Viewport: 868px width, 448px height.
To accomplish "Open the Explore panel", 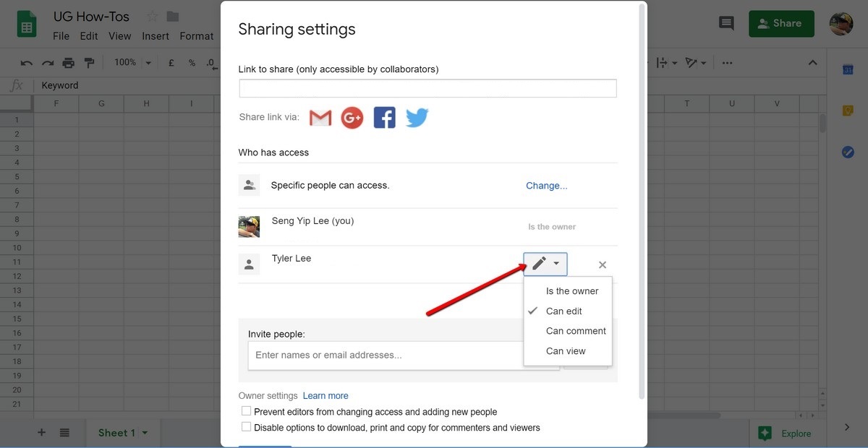I will (x=787, y=433).
